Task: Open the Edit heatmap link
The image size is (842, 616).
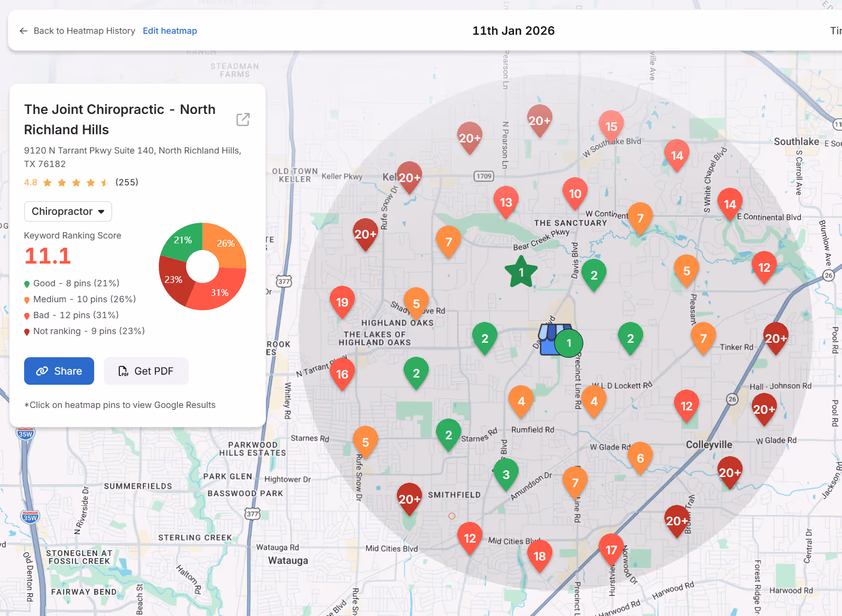Action: pyautogui.click(x=170, y=31)
